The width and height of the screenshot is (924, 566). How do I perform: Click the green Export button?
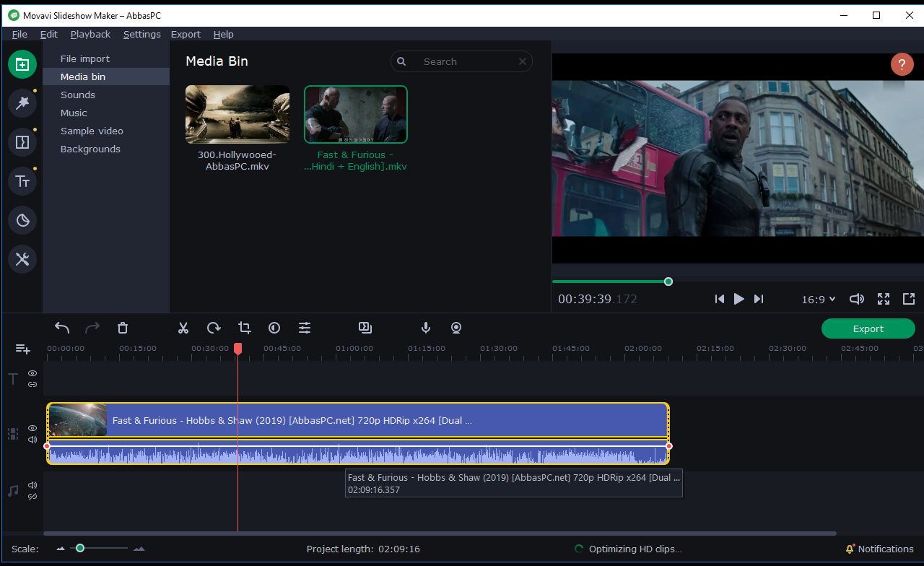868,328
